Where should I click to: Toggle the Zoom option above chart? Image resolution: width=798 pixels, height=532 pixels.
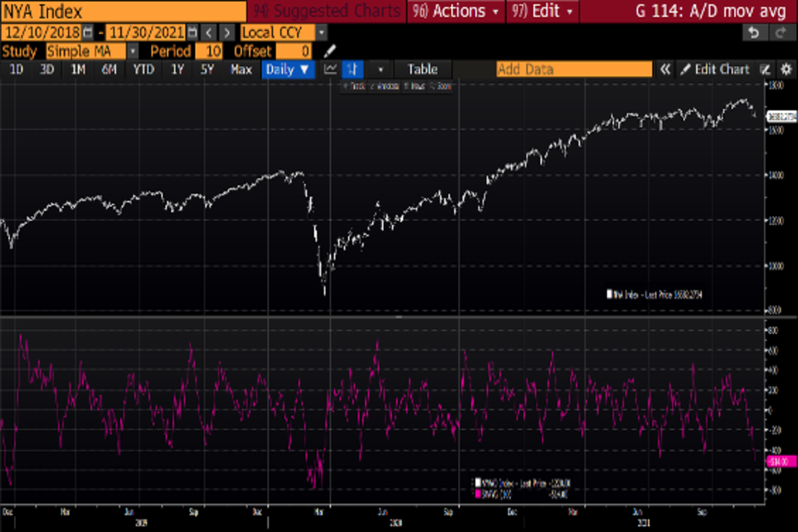(442, 86)
